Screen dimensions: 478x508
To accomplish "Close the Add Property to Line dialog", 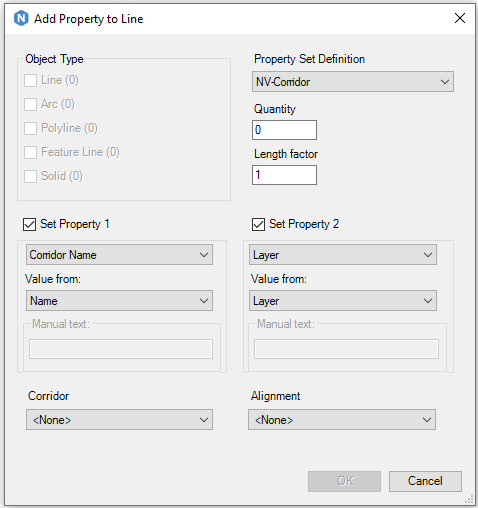I will point(460,18).
